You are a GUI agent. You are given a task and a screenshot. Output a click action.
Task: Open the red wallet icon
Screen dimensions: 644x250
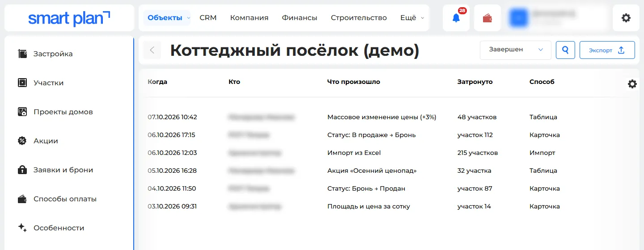[x=487, y=18]
